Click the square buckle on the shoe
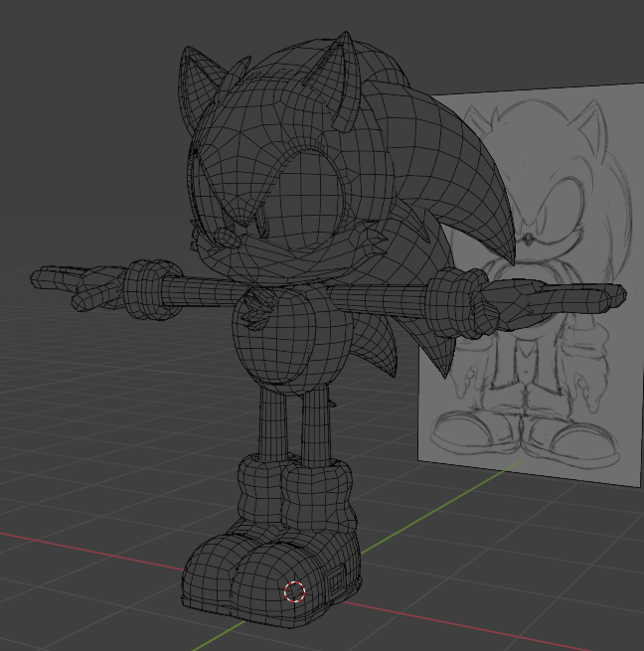 [x=336, y=578]
